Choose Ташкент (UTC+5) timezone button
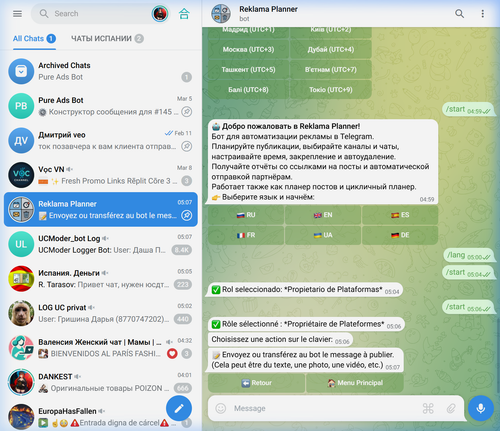 pos(248,70)
